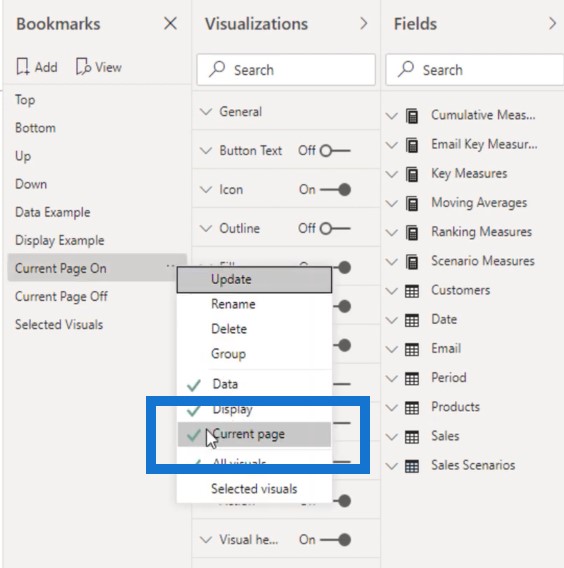
Task: Click the Add bookmark icon
Action: [x=23, y=67]
